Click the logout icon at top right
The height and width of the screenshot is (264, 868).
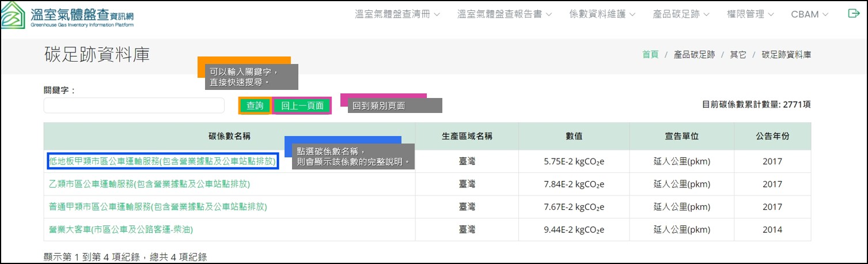[x=854, y=14]
